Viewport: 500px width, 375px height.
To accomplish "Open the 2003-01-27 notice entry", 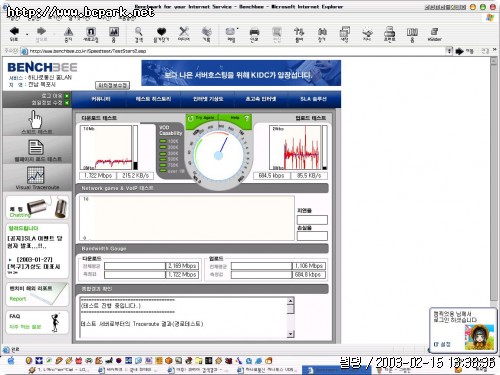I will click(34, 263).
